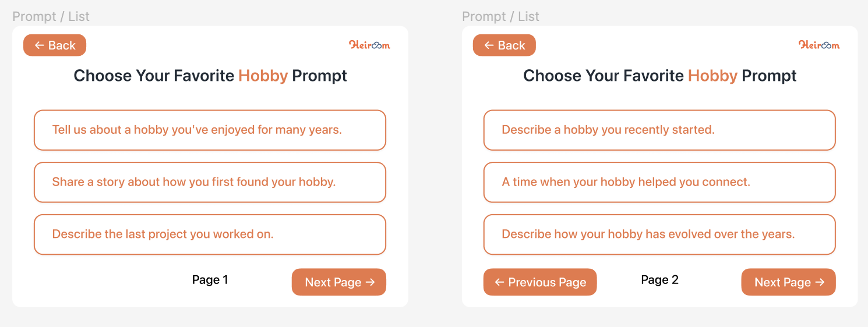Click the "Page 2" indicator label
Viewport: 868px width, 327px height.
click(x=660, y=280)
